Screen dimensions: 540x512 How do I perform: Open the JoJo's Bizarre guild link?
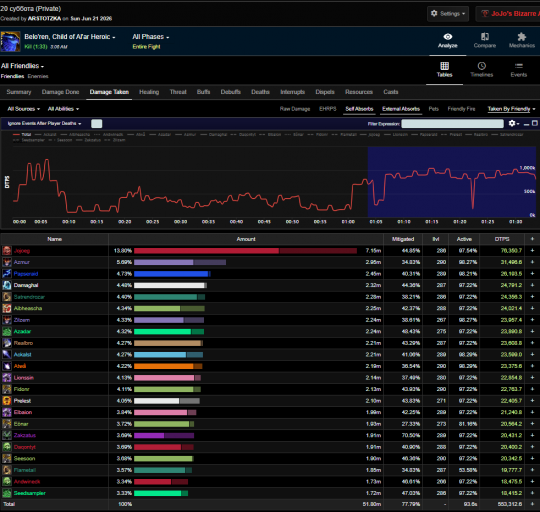509,14
